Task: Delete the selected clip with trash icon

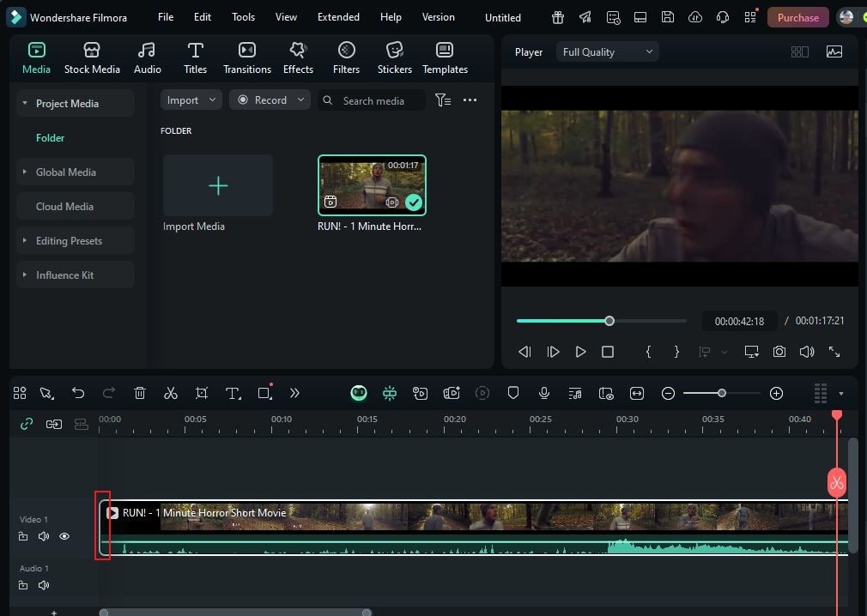Action: (x=140, y=393)
